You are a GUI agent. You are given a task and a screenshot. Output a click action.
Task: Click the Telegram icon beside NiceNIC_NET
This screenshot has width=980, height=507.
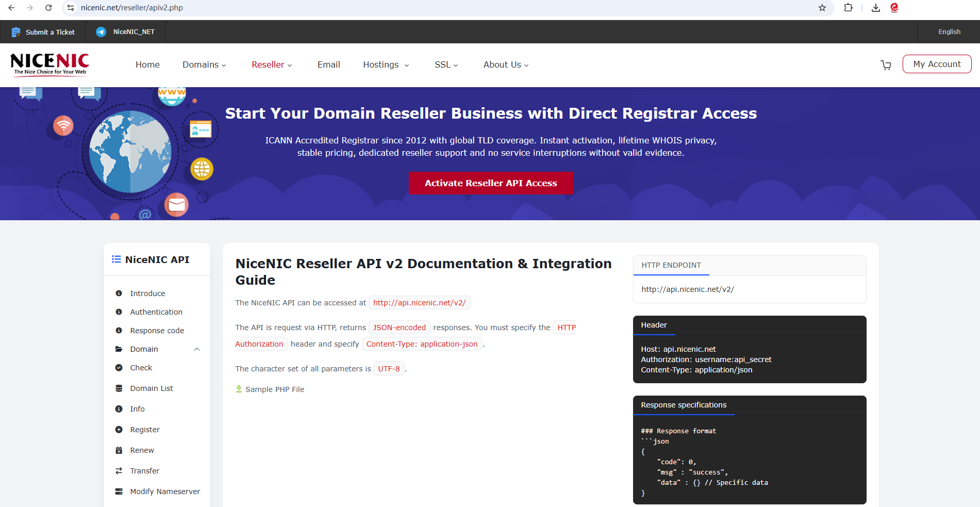point(101,32)
